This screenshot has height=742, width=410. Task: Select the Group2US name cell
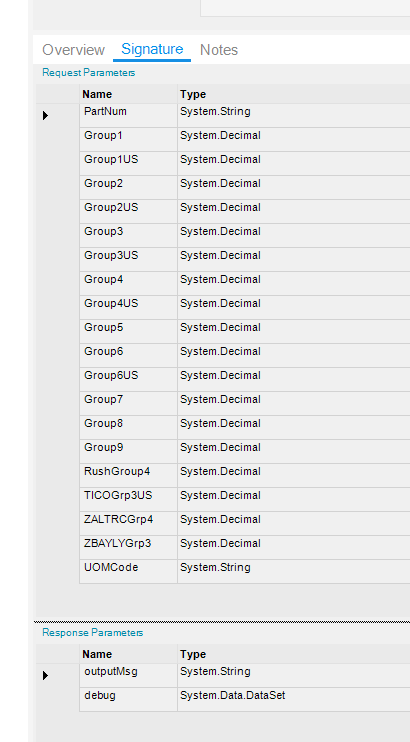tap(128, 212)
